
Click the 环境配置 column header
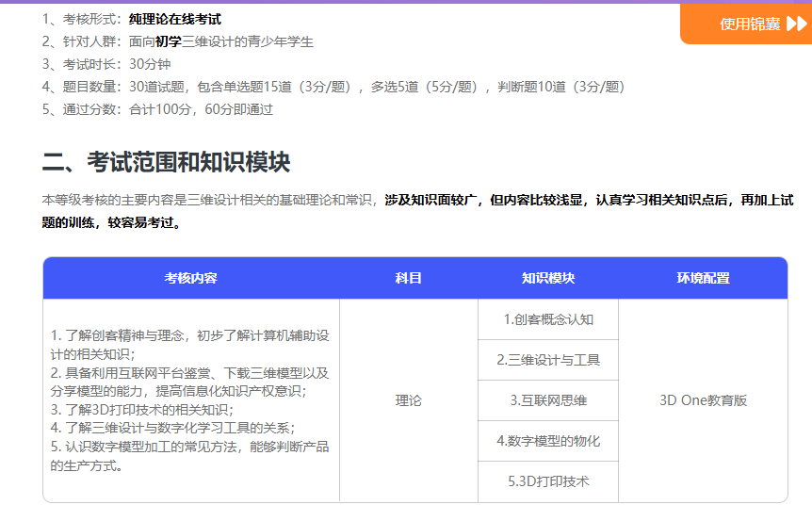pyautogui.click(x=703, y=278)
